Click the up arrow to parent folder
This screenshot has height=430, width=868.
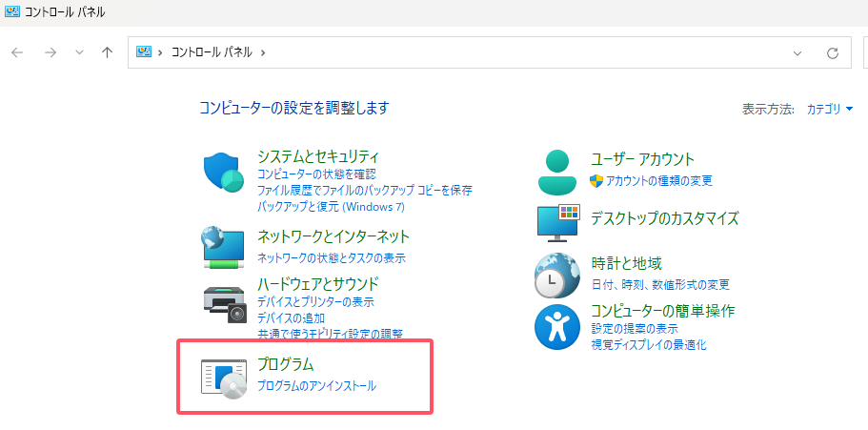coord(107,52)
